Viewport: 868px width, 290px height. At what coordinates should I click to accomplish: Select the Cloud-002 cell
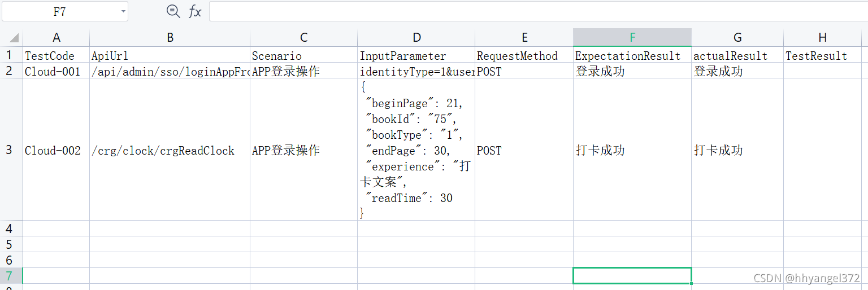click(x=56, y=150)
